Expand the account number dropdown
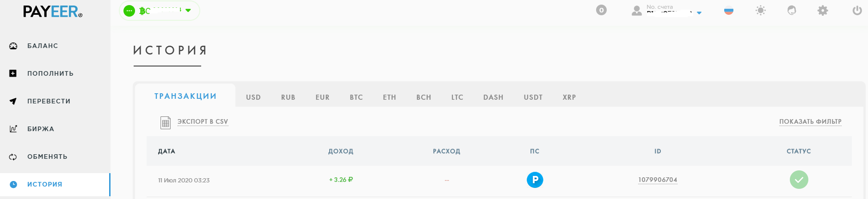 point(699,12)
